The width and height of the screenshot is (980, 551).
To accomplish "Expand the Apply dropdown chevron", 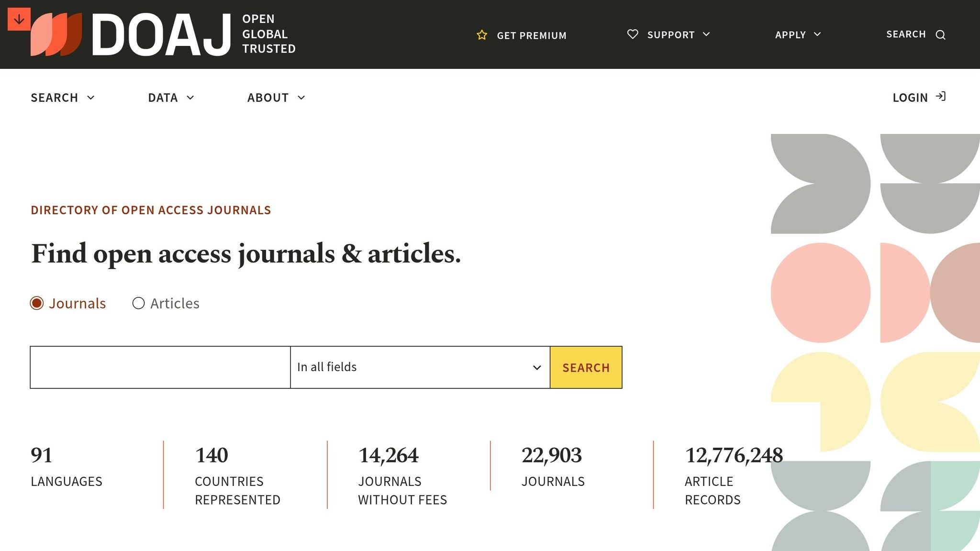I will point(817,34).
